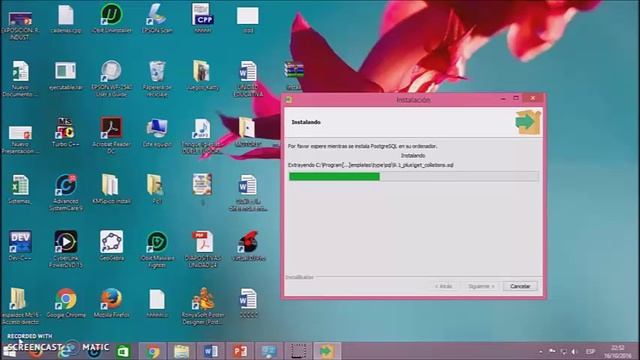The image size is (640, 360).
Task: Select the WinRAR archive icon on desktop
Action: pos(294,75)
